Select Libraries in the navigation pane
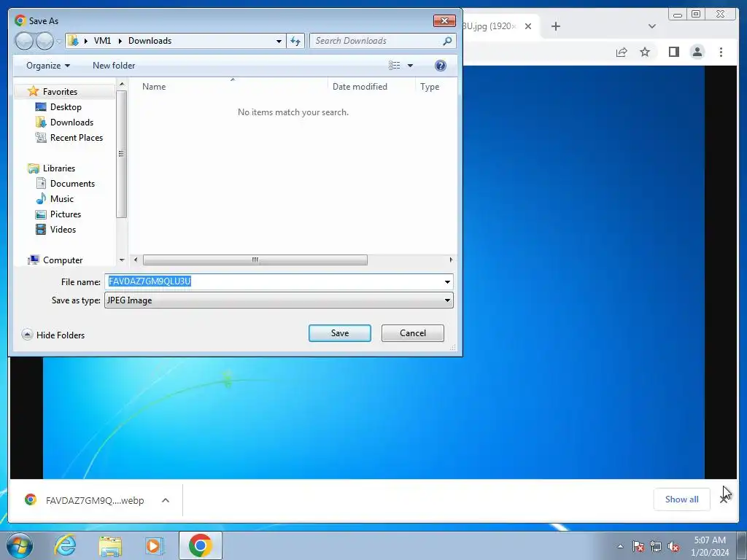Image resolution: width=747 pixels, height=560 pixels. click(58, 168)
